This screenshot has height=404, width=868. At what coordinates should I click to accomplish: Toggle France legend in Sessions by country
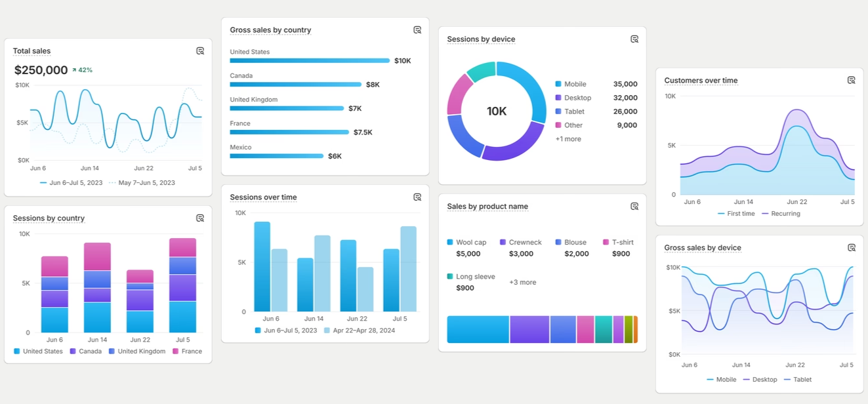(x=187, y=352)
